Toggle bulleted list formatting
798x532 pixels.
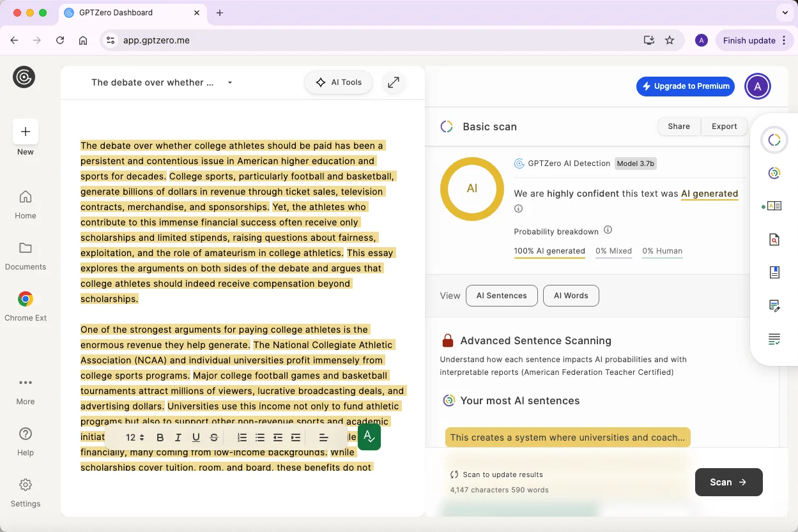pos(260,437)
